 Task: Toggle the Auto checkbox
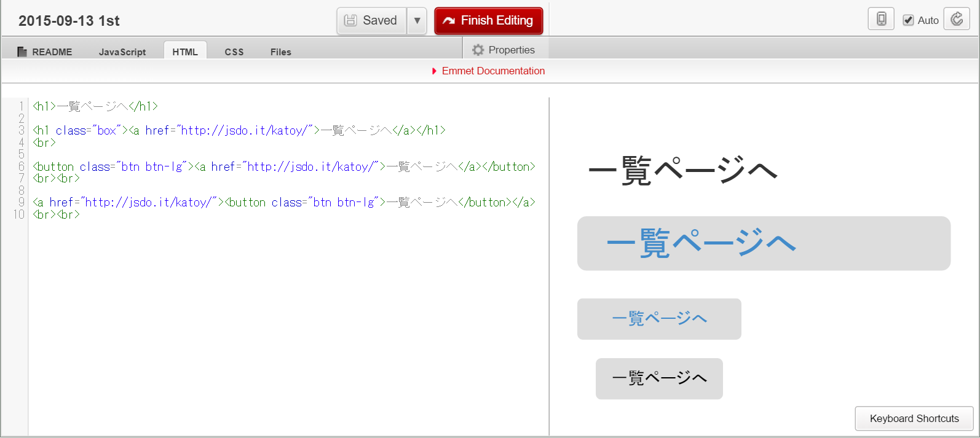[908, 20]
